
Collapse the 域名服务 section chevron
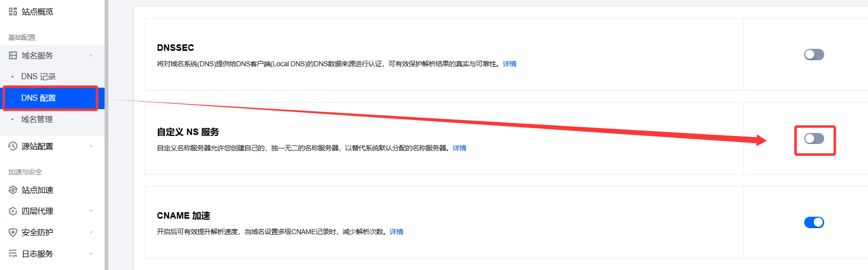coord(91,55)
